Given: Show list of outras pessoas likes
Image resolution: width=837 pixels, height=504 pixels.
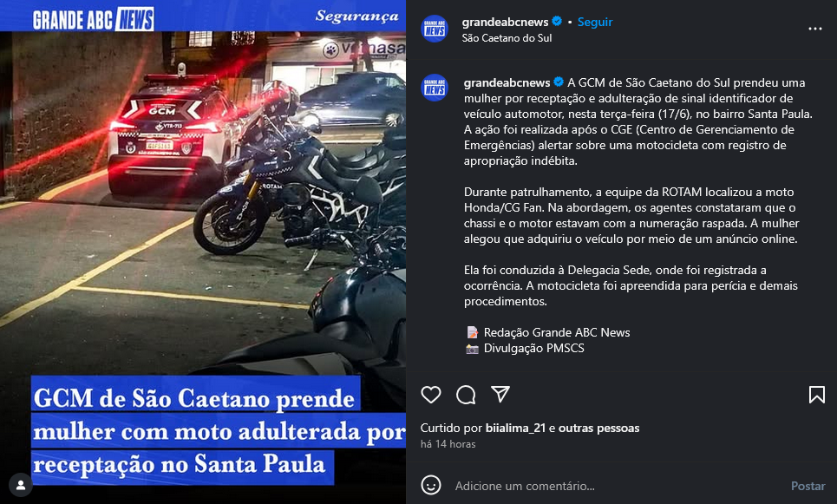Looking at the screenshot, I should 599,428.
